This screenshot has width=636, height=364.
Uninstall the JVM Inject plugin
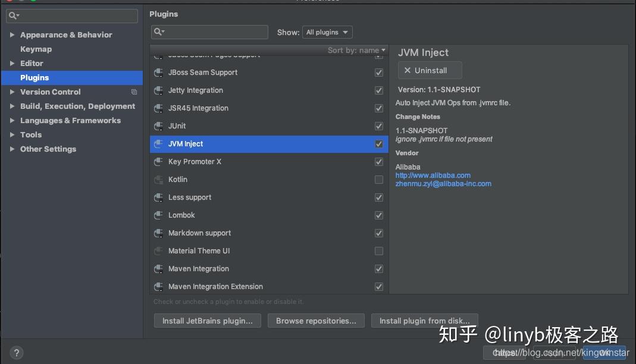pos(430,70)
